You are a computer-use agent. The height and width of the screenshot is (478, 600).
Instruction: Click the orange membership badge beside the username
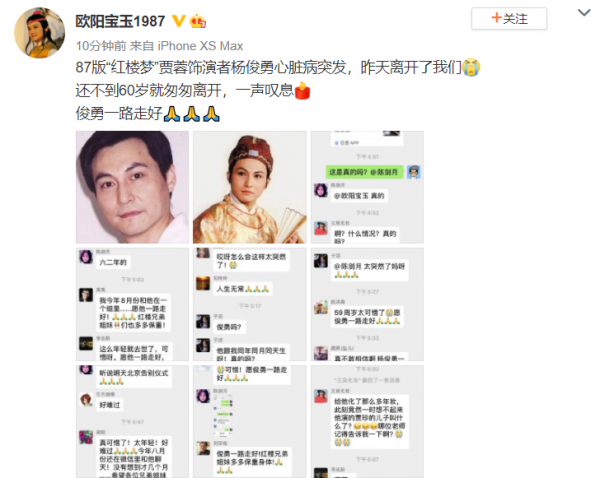[x=198, y=21]
